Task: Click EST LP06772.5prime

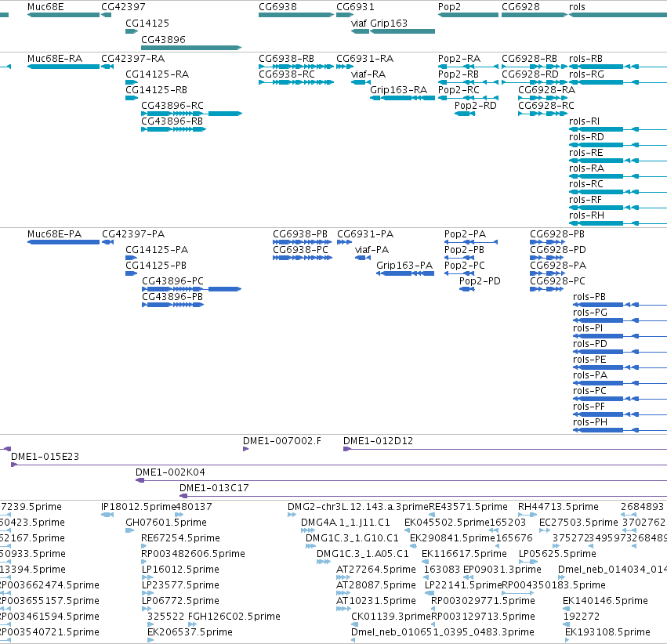Action: coord(180,601)
